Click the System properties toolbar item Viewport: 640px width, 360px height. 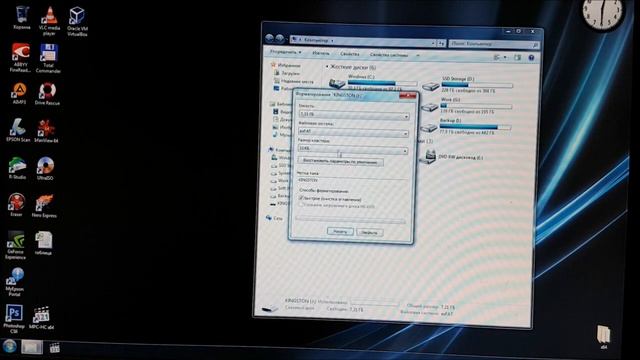pyautogui.click(x=389, y=55)
